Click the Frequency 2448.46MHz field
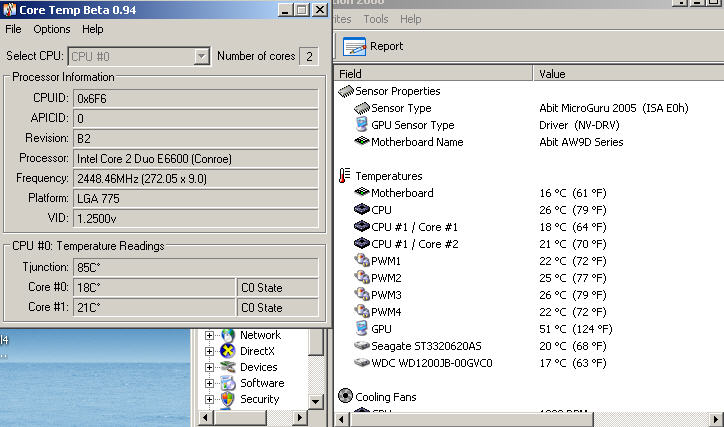 [x=196, y=178]
